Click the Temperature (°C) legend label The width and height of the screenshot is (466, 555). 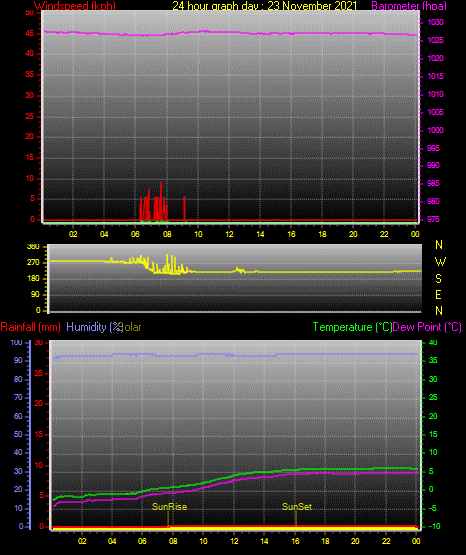click(352, 327)
